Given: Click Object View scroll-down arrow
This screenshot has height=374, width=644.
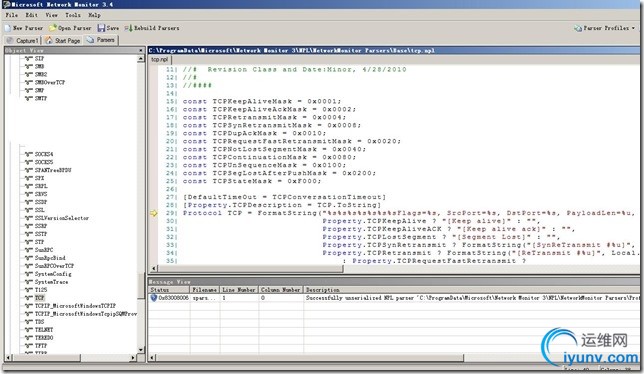Looking at the screenshot, I should [x=141, y=350].
